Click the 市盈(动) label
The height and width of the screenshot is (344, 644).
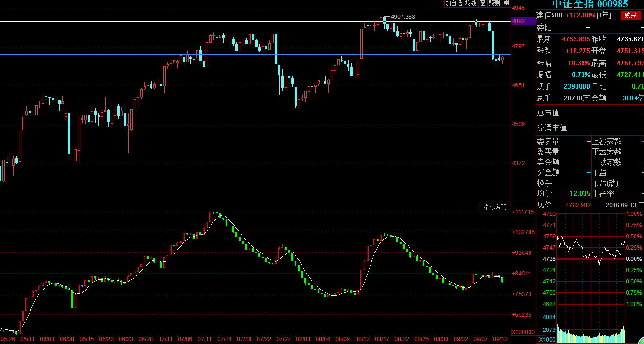click(x=605, y=183)
